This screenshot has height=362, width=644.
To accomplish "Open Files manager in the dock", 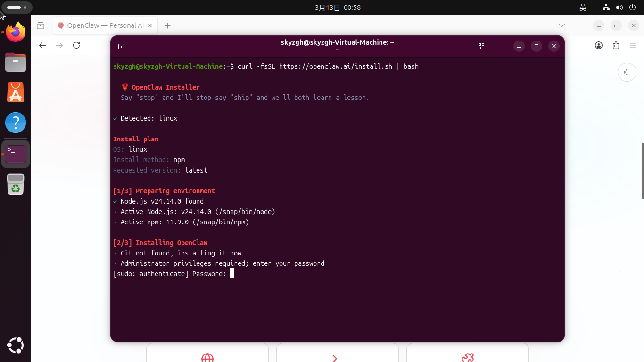I will click(x=16, y=62).
